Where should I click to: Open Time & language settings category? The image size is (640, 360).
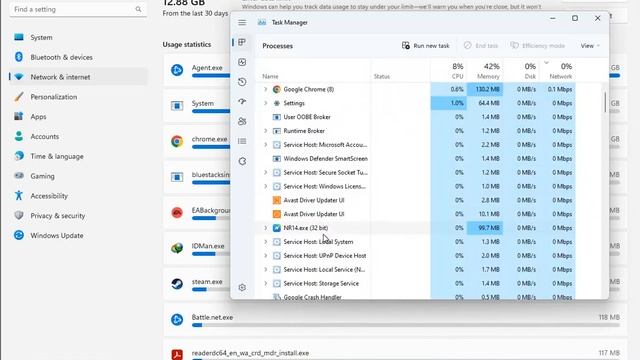78,156
